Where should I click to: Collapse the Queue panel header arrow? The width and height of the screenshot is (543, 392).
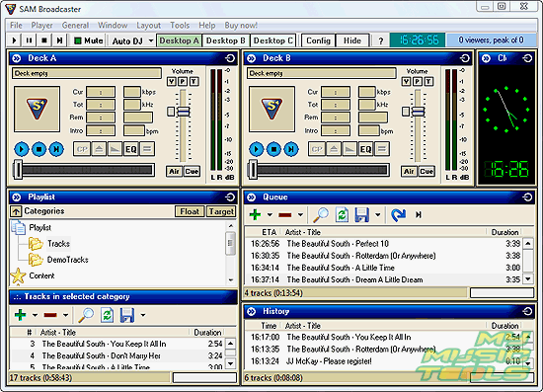click(252, 197)
